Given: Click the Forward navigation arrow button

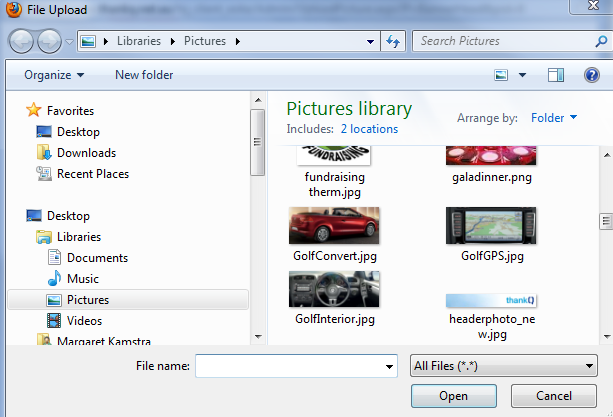Looking at the screenshot, I should click(x=49, y=41).
